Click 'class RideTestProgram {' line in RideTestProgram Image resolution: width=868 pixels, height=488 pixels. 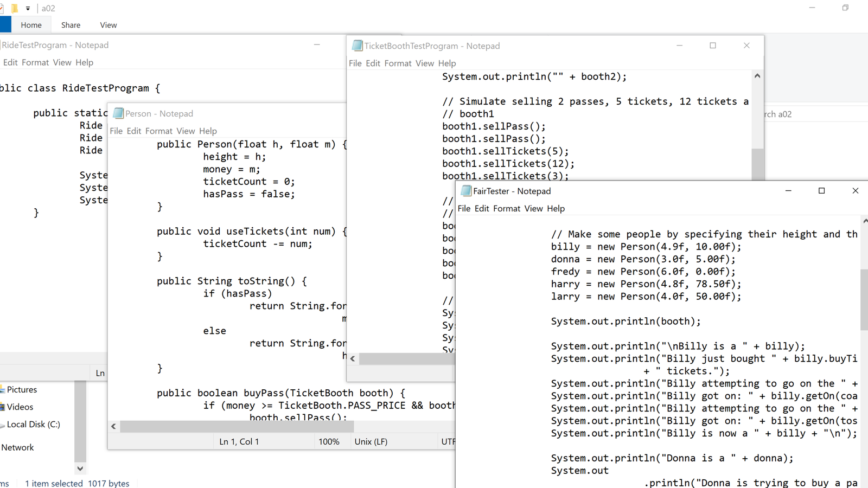pyautogui.click(x=93, y=88)
